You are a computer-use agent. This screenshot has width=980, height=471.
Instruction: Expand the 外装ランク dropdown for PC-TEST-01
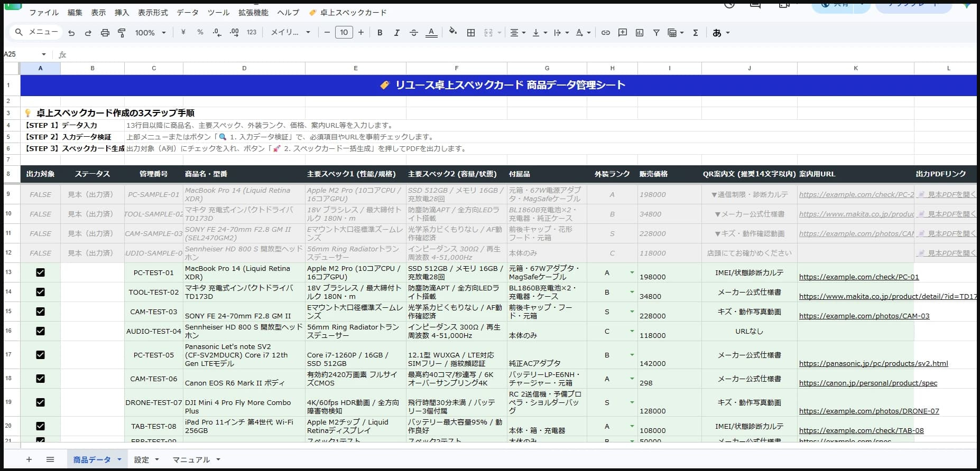click(x=632, y=272)
